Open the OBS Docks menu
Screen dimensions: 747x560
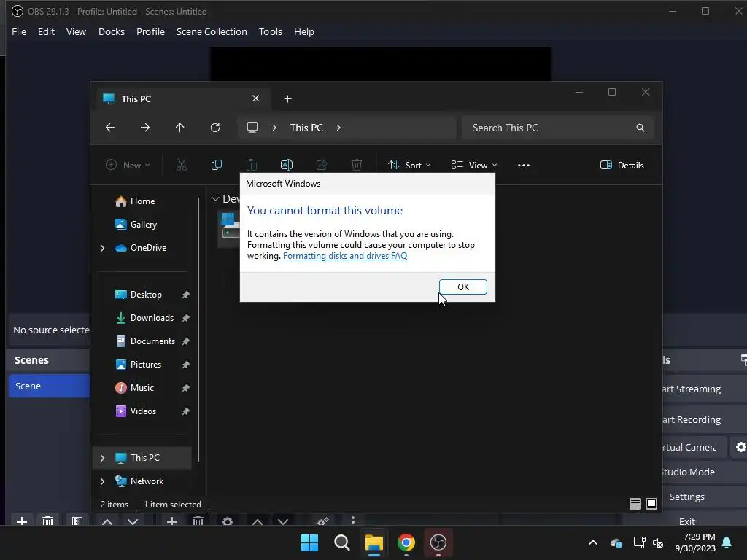[x=112, y=31]
